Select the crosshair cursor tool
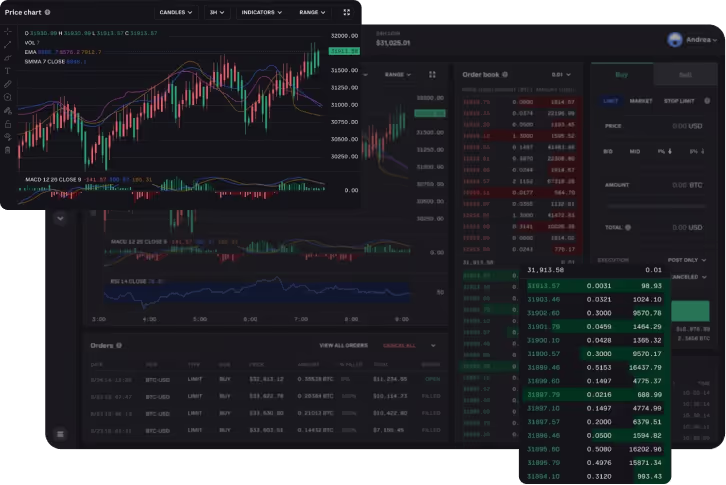 pyautogui.click(x=8, y=32)
